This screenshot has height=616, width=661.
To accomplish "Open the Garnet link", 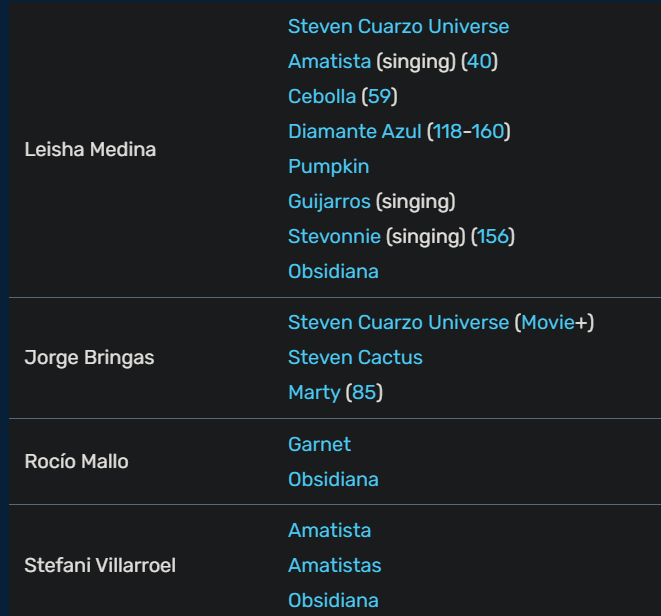I will [x=320, y=444].
